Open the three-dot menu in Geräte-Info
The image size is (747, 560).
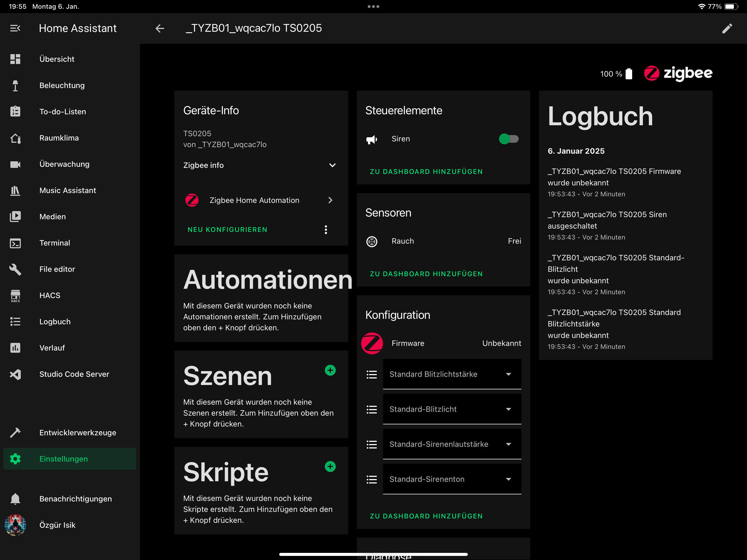coord(326,230)
